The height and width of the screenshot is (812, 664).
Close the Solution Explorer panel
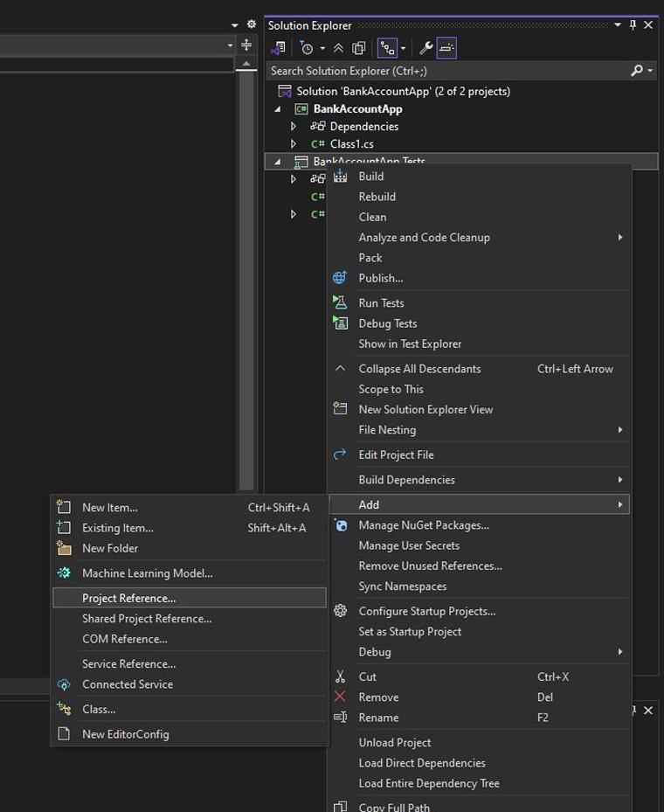[648, 24]
